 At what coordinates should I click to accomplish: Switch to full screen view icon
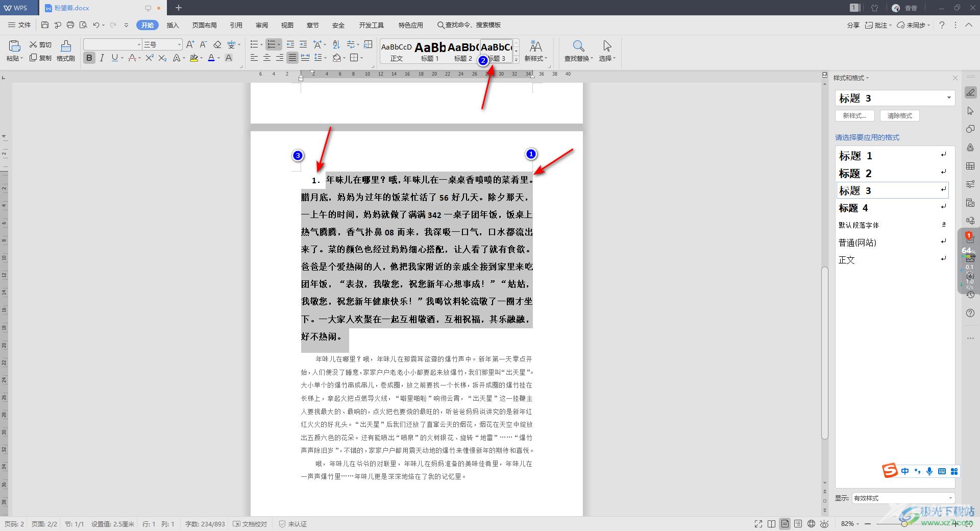[x=758, y=524]
